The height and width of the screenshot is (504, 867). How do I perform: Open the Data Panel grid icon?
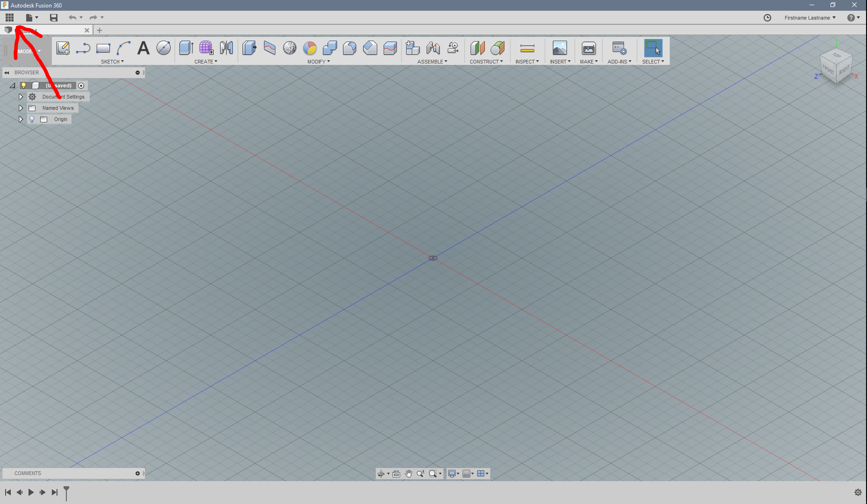9,18
